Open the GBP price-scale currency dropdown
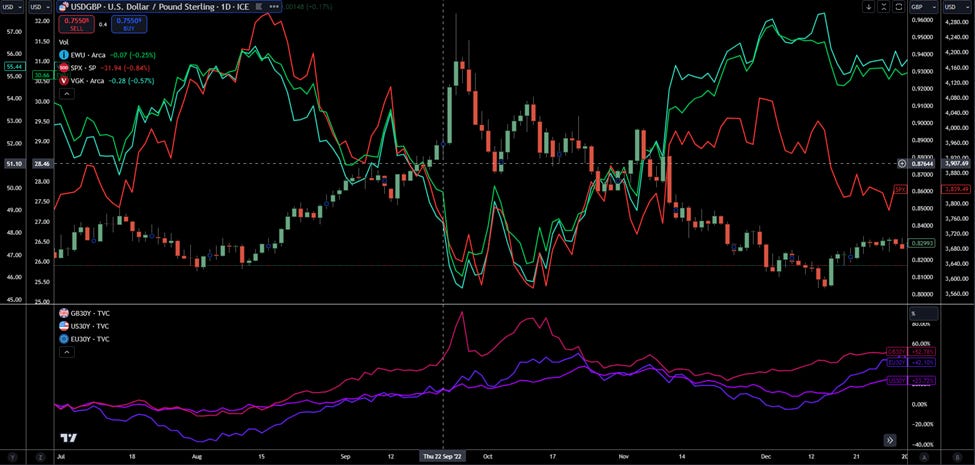Screen dimensions: 975x465 923,7
